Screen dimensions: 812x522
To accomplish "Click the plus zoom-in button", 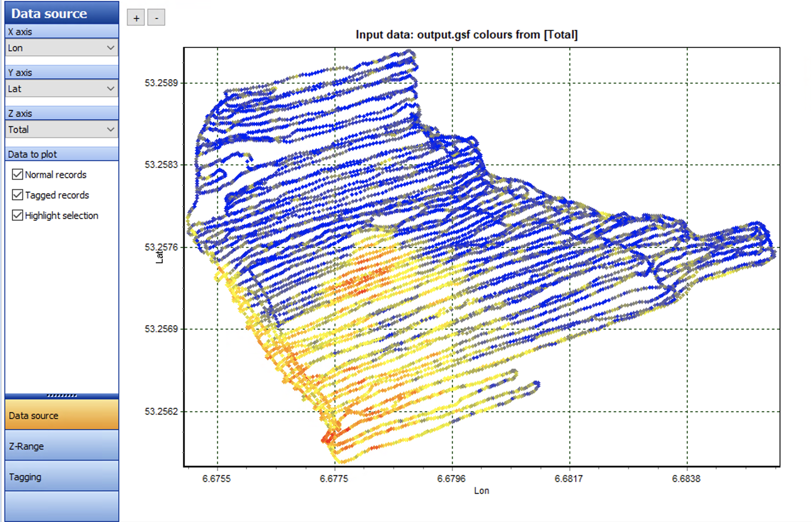I will tap(136, 18).
